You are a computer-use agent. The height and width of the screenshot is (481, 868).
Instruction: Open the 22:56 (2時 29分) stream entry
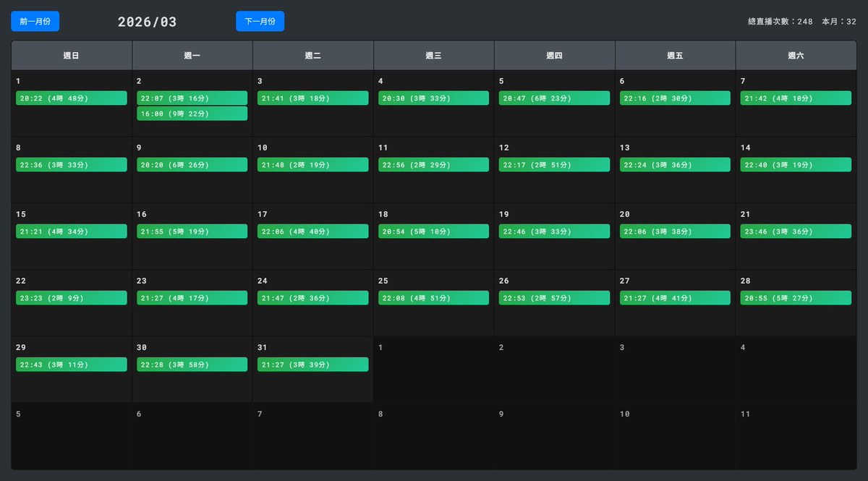click(434, 165)
